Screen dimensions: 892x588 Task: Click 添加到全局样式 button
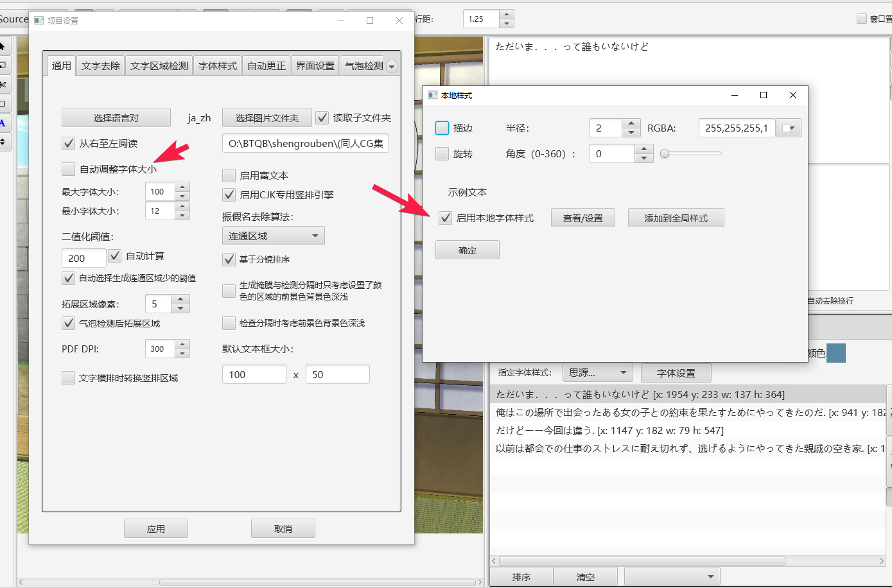(676, 218)
